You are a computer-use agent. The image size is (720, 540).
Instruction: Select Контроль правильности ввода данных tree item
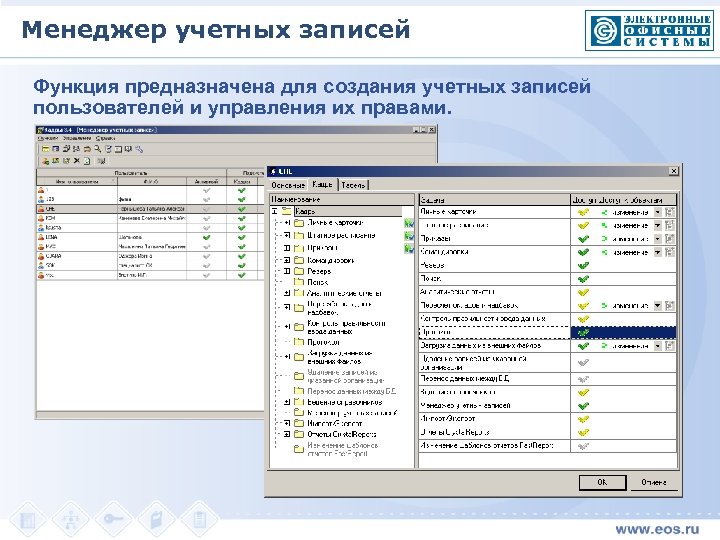[346, 327]
